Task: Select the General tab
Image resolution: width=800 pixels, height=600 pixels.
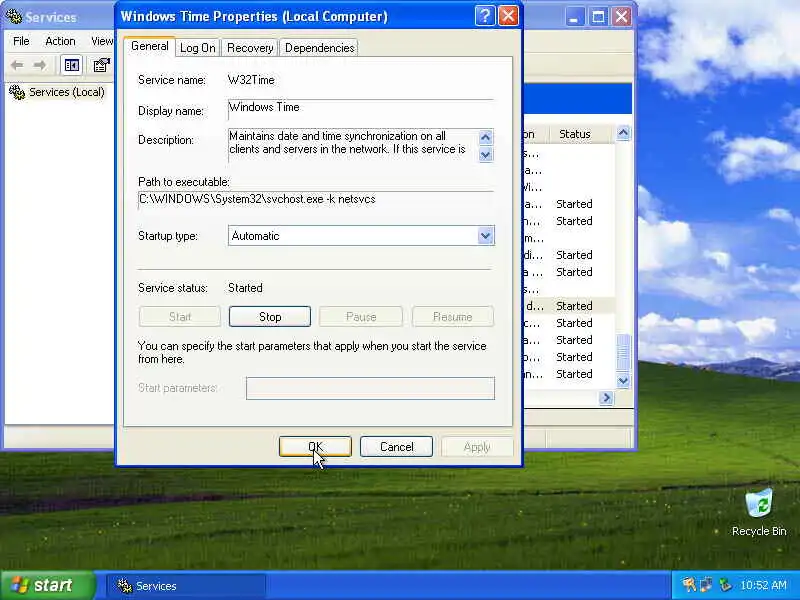Action: click(149, 46)
